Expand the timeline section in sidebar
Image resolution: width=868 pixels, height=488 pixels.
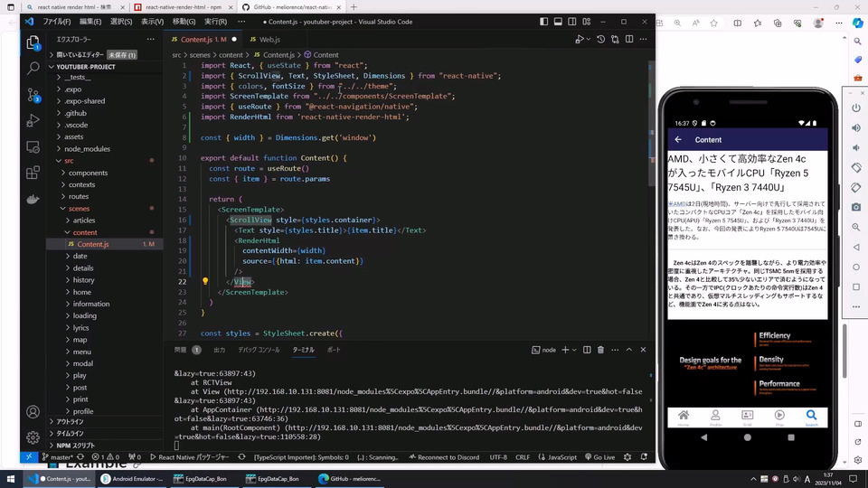[70, 433]
